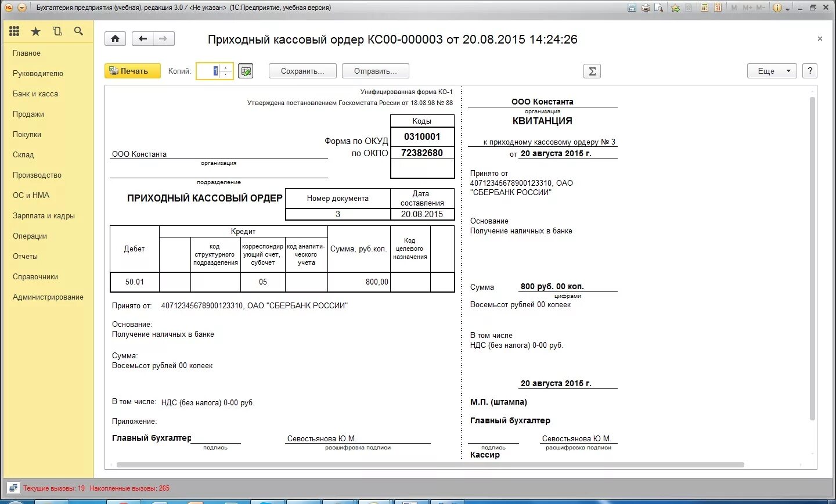Navigate back with left arrow

[143, 39]
